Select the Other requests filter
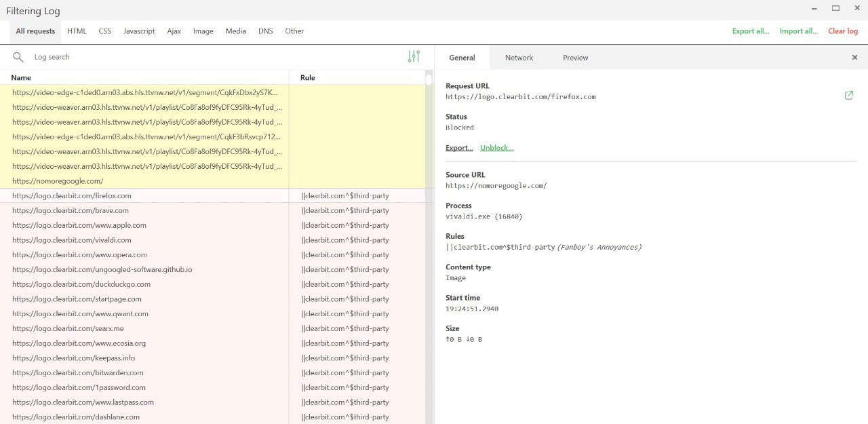Screen dimensions: 868x424 click(294, 31)
